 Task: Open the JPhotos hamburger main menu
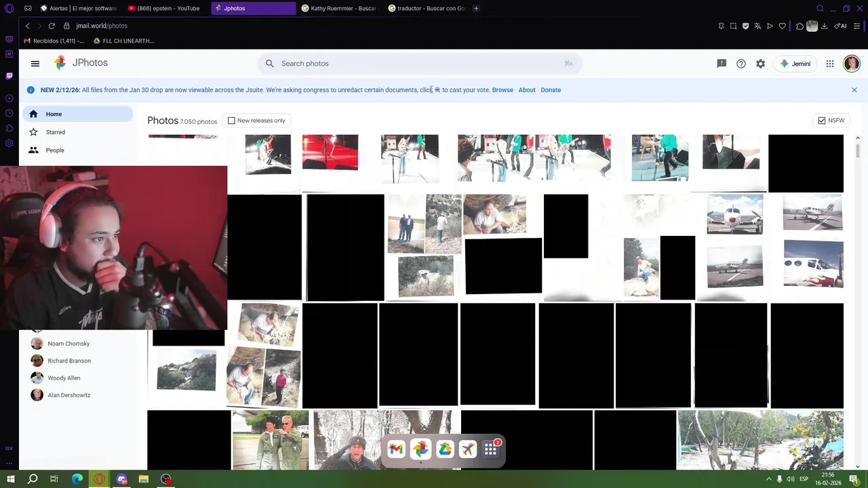click(35, 64)
